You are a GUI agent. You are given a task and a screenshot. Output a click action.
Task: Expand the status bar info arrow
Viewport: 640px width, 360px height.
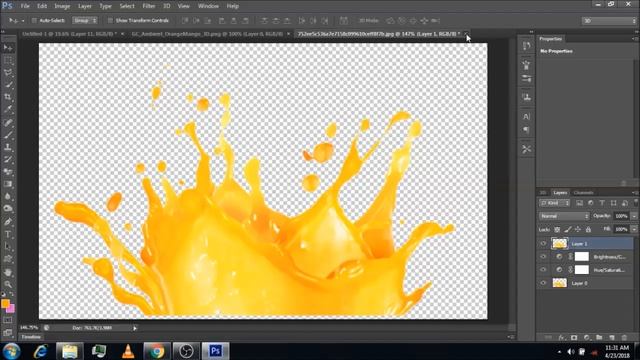click(135, 328)
